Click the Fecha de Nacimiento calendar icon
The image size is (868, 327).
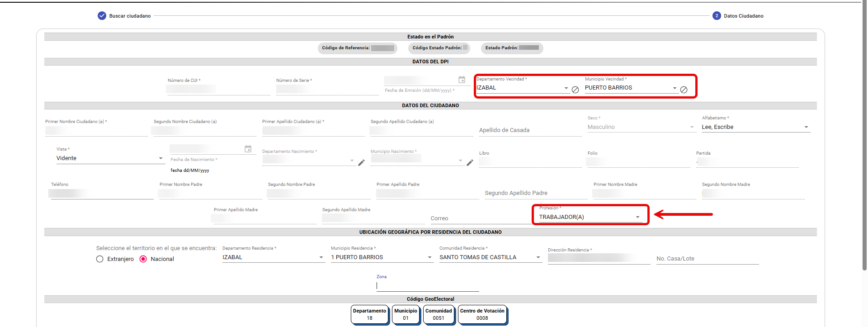click(x=248, y=149)
